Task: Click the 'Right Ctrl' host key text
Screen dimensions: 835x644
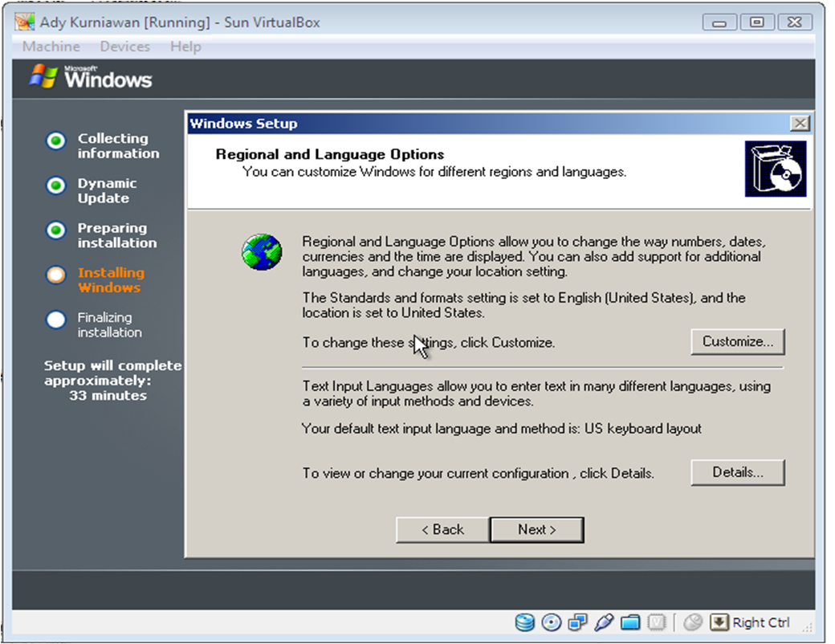Action: point(761,622)
